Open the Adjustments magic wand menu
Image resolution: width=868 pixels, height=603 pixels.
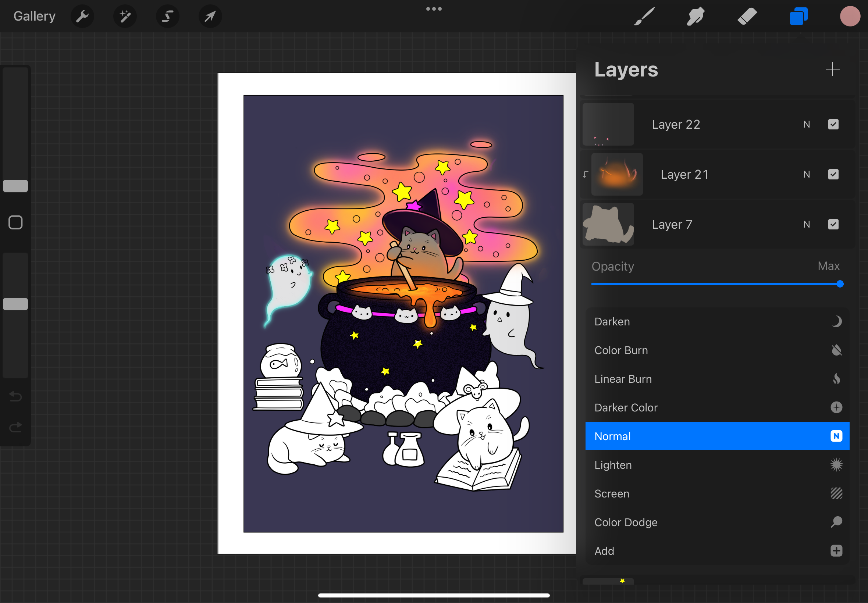125,16
